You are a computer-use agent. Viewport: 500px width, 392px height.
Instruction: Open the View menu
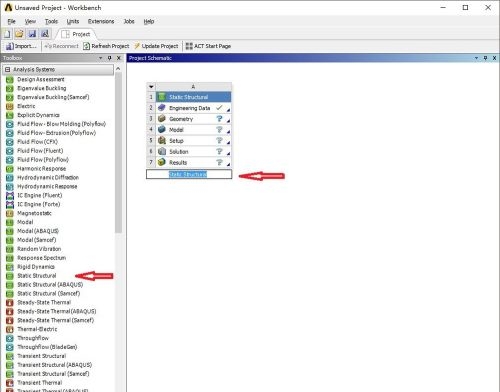coord(30,21)
